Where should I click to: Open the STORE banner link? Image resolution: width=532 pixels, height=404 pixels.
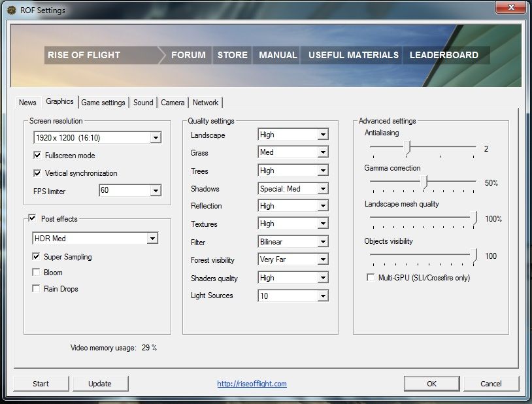233,55
